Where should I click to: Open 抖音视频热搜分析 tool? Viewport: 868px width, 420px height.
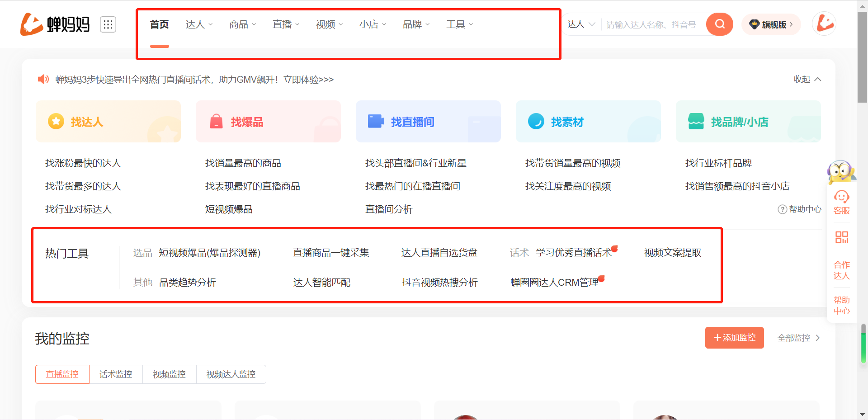click(440, 283)
